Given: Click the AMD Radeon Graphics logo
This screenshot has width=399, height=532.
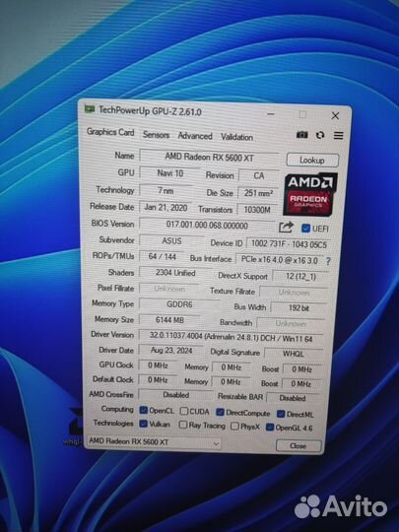Looking at the screenshot, I should point(310,194).
